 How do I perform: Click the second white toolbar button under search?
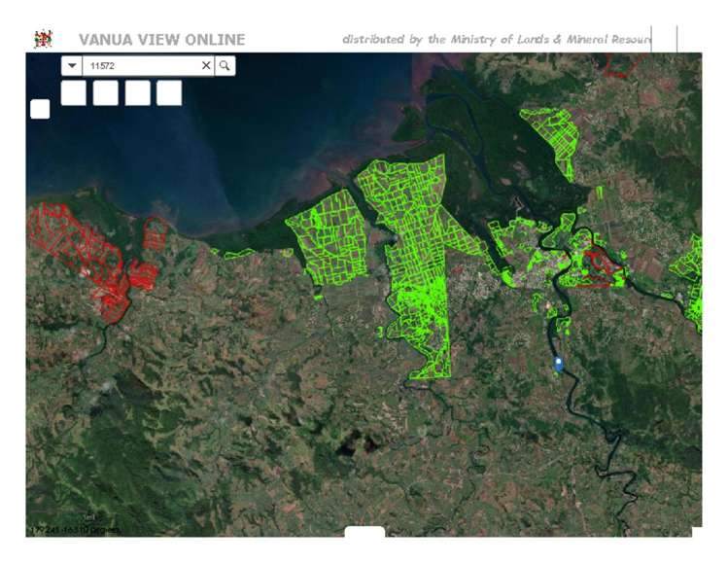coord(106,93)
